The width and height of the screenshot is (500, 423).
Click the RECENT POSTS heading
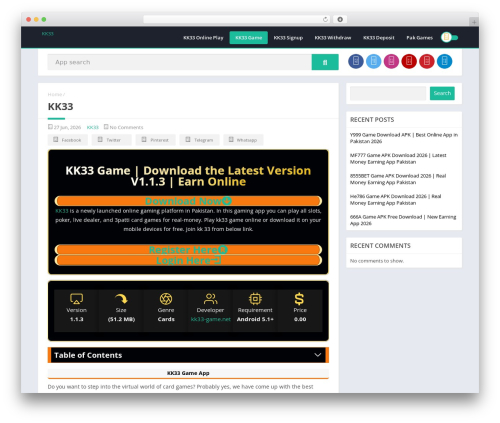[x=372, y=120]
